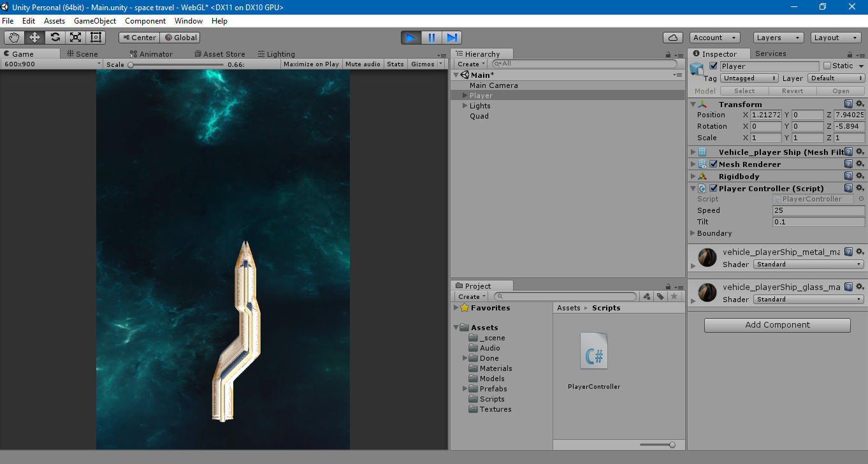Toggle pivot Center mode
The image size is (868, 464).
click(139, 38)
